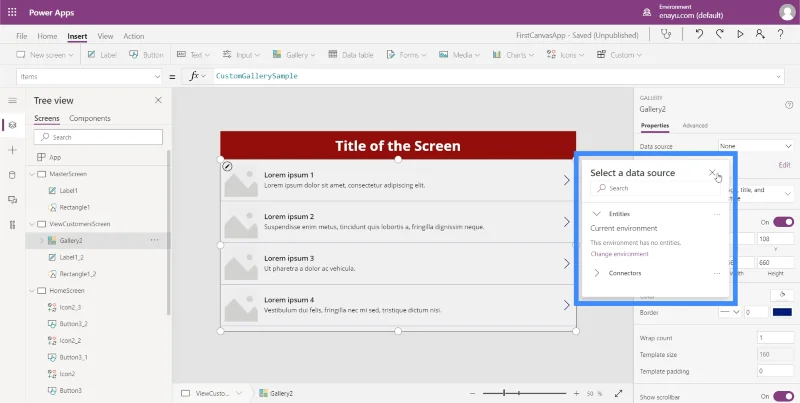
Task: Toggle the Show scrollbar switch
Action: coord(783,396)
